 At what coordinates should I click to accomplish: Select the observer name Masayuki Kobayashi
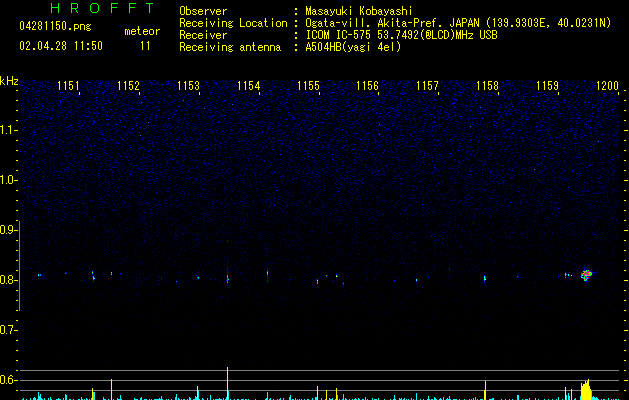pyautogui.click(x=359, y=11)
